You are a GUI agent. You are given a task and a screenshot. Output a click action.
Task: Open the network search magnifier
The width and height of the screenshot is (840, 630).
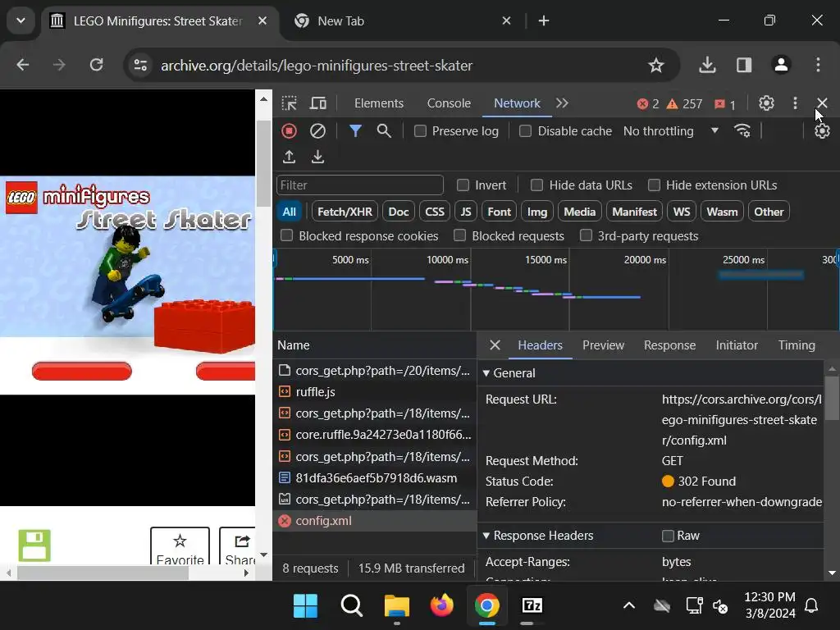(384, 130)
